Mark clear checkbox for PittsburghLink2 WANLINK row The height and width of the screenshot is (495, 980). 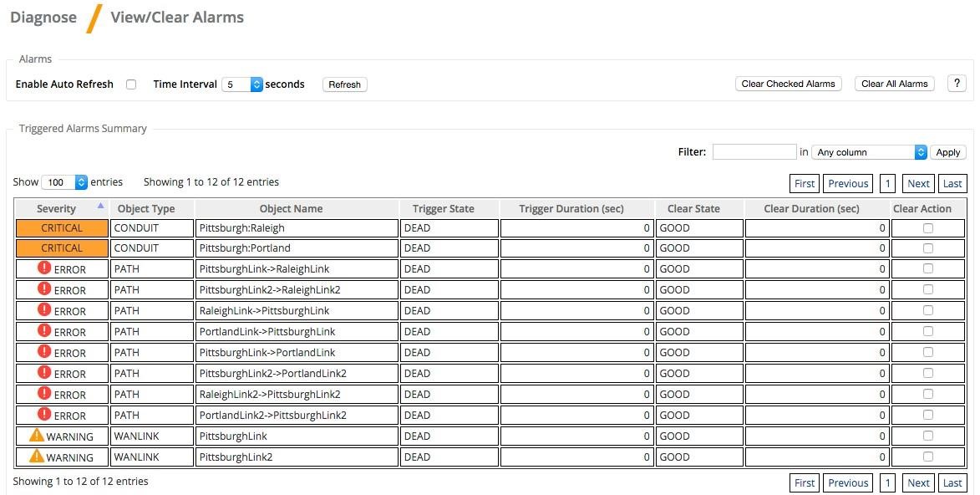pos(928,457)
